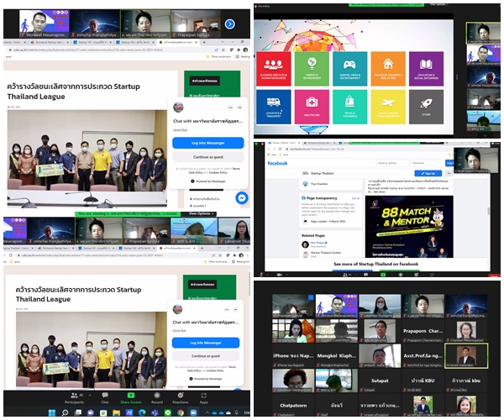Click Continue as guest in the lower screenshot
Viewport: 504px width, 420px height.
coord(206,356)
